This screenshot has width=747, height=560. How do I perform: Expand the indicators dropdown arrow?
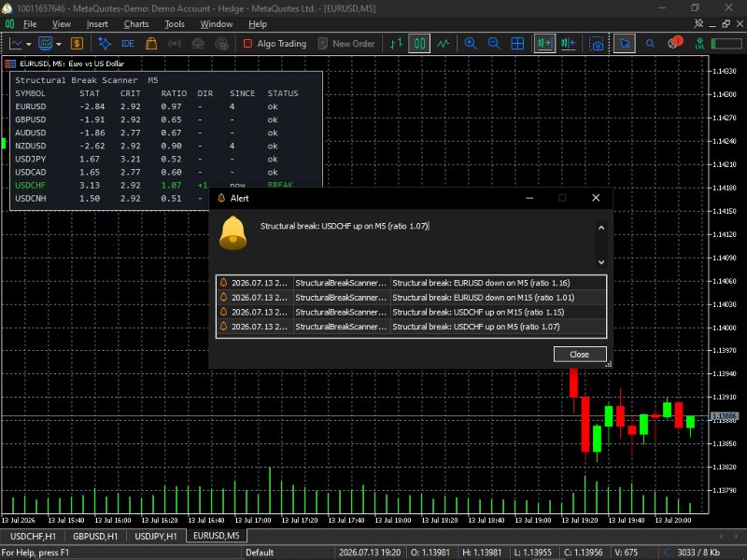[x=59, y=44]
